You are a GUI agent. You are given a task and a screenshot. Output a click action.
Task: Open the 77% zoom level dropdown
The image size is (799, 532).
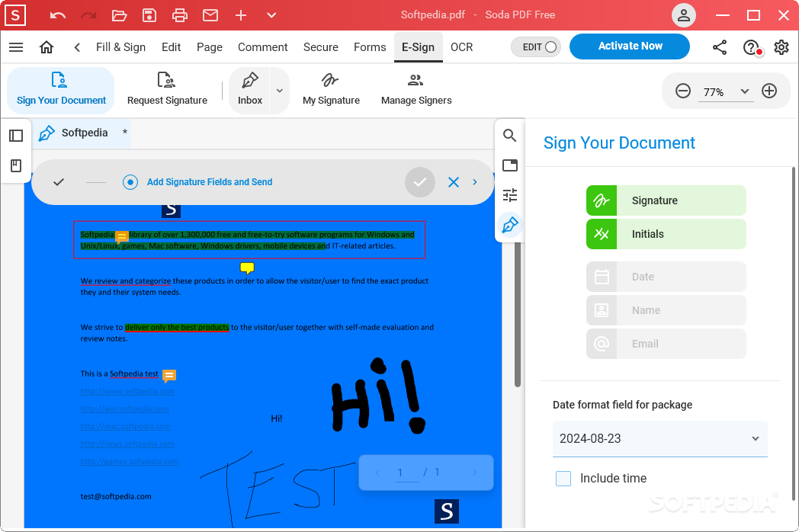coord(726,91)
